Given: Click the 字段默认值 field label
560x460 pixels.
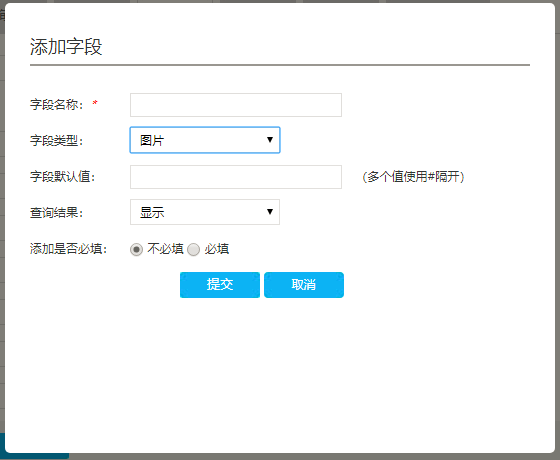Looking at the screenshot, I should point(63,176).
